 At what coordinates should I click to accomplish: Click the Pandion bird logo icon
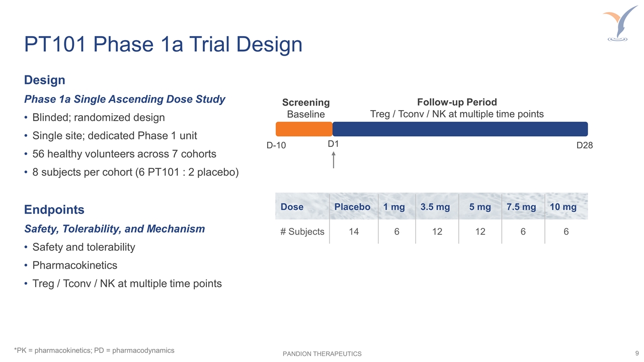620,23
